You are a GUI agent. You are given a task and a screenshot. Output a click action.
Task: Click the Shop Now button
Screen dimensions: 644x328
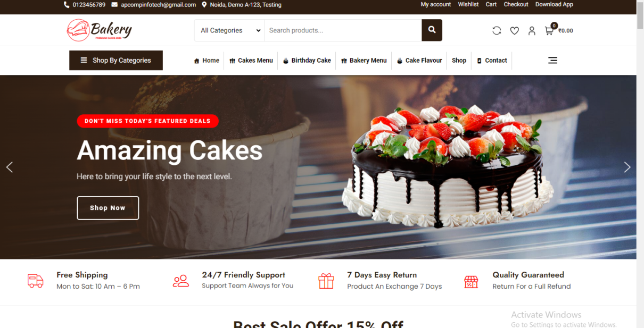(108, 208)
